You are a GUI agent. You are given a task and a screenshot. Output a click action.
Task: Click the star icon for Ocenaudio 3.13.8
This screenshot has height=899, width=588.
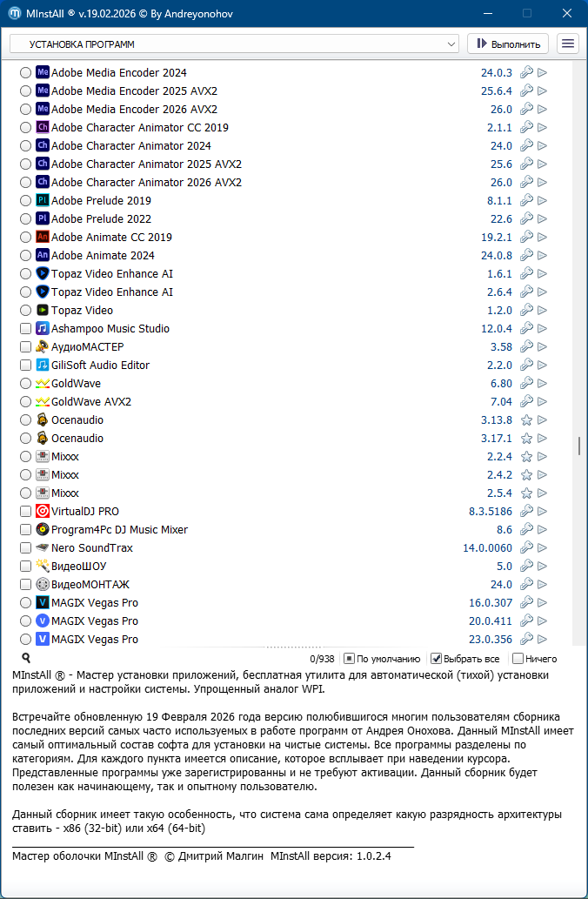[526, 420]
